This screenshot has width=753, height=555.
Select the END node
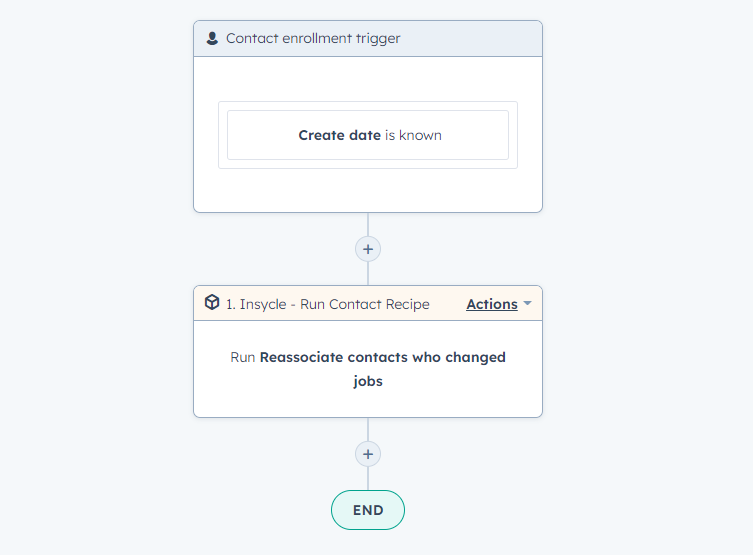click(x=368, y=510)
